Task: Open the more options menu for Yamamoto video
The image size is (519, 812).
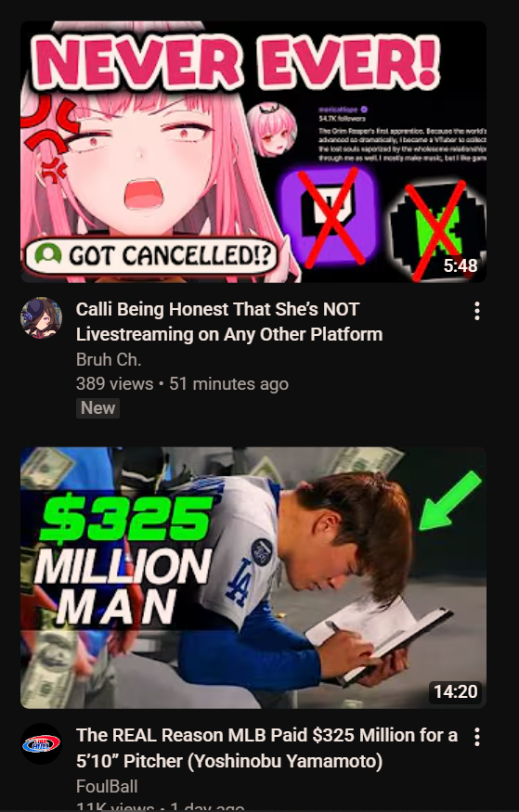Action: [x=476, y=737]
